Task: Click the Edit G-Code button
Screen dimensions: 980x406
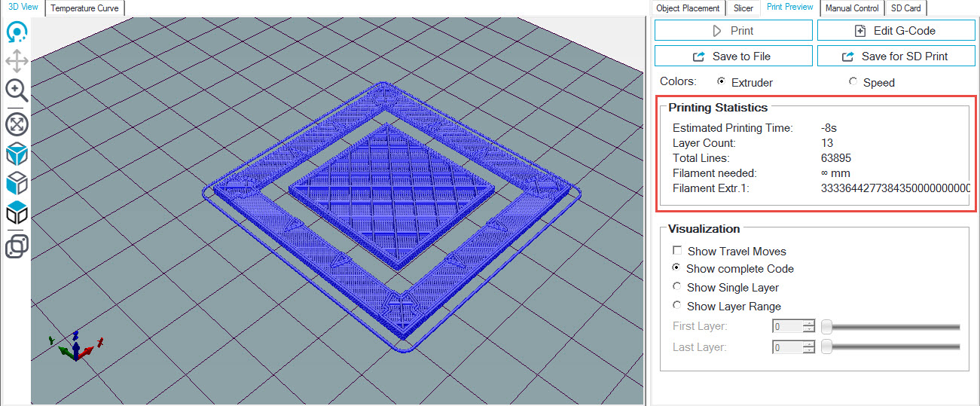Action: tap(895, 31)
